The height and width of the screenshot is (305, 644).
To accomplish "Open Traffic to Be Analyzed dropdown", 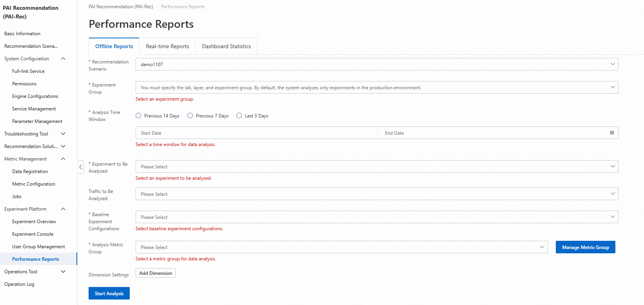I will click(x=377, y=194).
